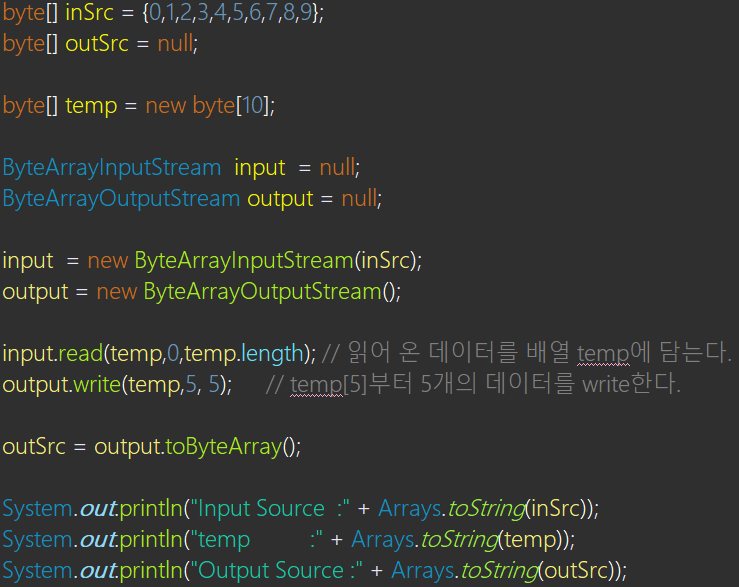Click toByteArray in the outSrc assignment

(223, 447)
